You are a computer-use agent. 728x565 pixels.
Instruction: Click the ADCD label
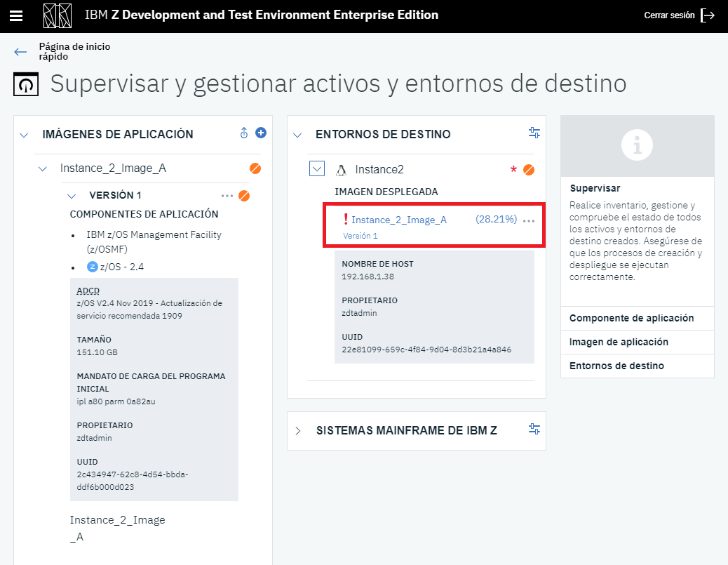tap(88, 291)
